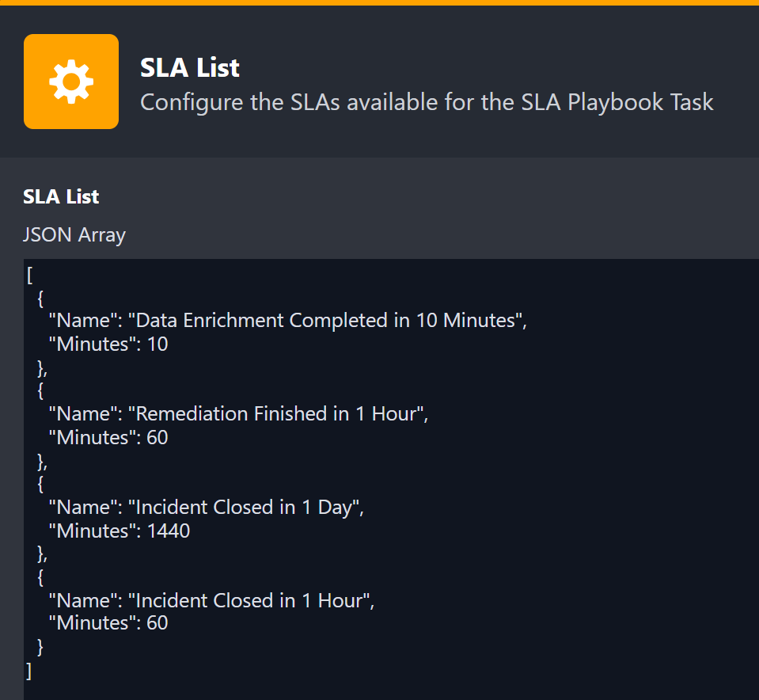Click the JSON Array type label
The image size is (759, 700).
point(74,235)
